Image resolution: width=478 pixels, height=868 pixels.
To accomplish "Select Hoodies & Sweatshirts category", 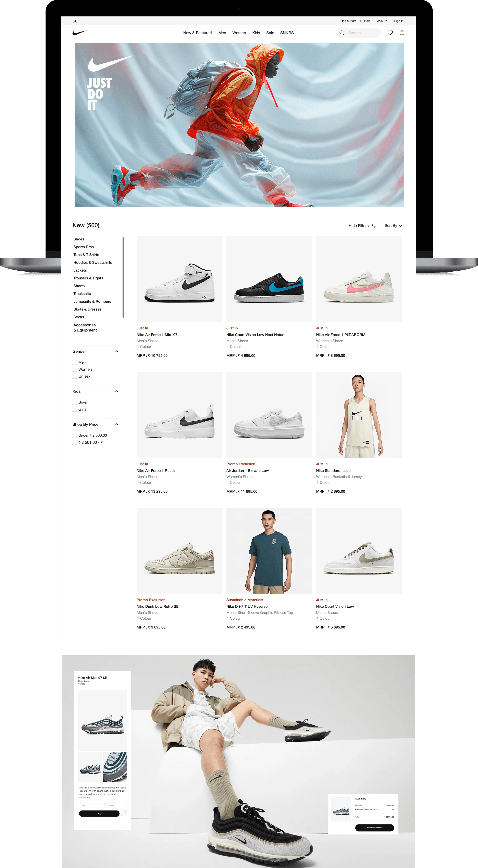I will pos(93,263).
